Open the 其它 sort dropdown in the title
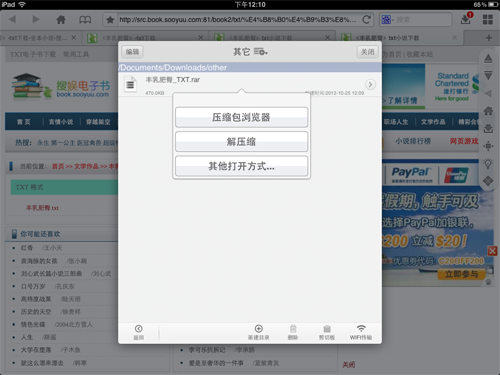This screenshot has width=500, height=375. point(250,52)
